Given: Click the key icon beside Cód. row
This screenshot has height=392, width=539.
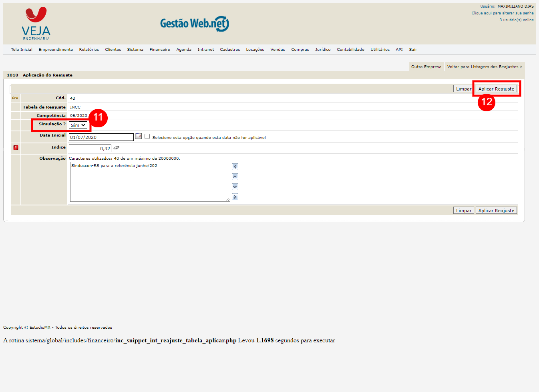Looking at the screenshot, I should 15,98.
